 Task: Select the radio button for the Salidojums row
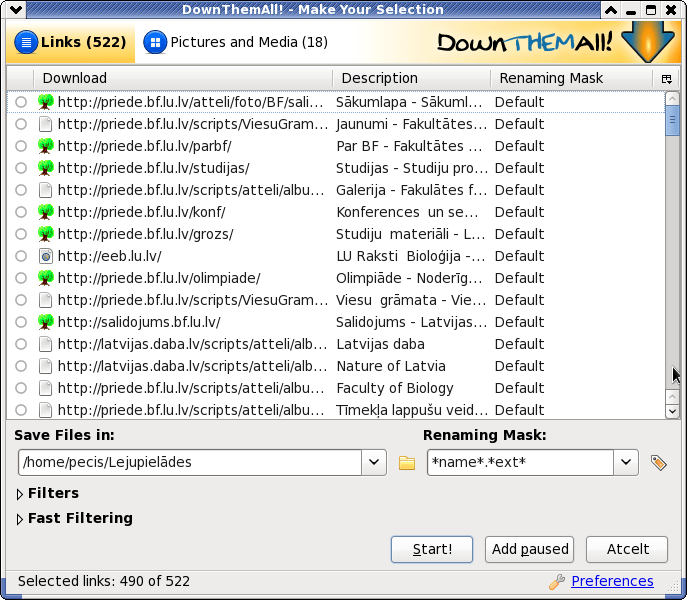[x=21, y=322]
